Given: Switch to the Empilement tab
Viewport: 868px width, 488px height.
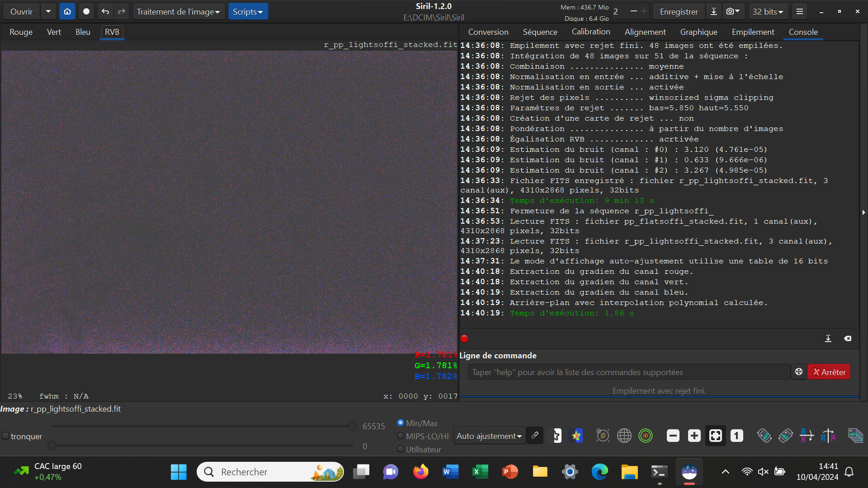Looking at the screenshot, I should 753,32.
